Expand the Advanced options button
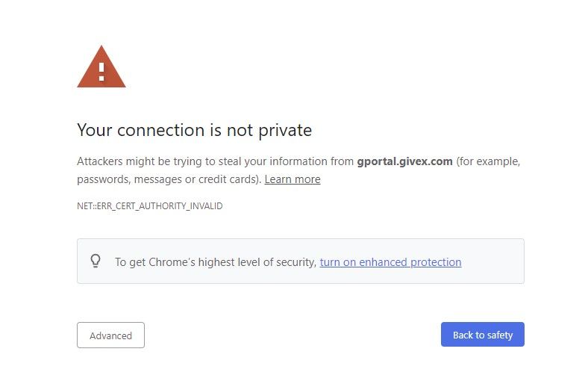The width and height of the screenshot is (588, 390). point(110,335)
